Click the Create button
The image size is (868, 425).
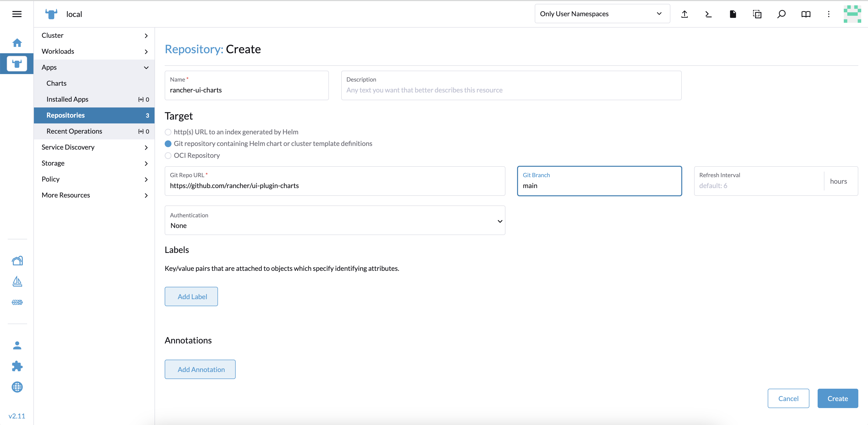click(x=837, y=398)
